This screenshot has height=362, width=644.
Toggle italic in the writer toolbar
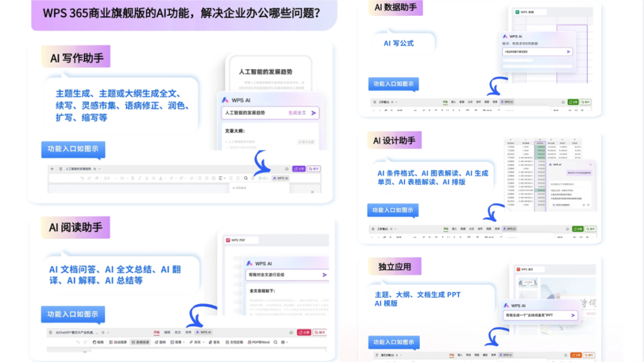point(140,178)
